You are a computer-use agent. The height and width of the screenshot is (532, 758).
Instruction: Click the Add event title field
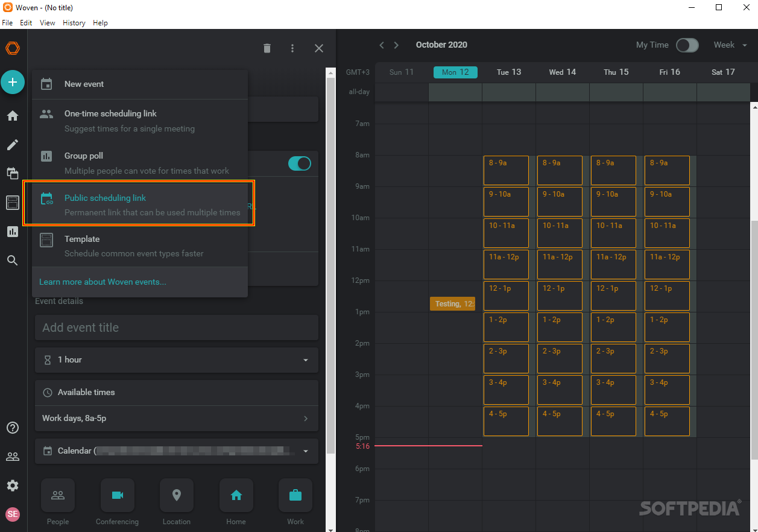click(177, 328)
